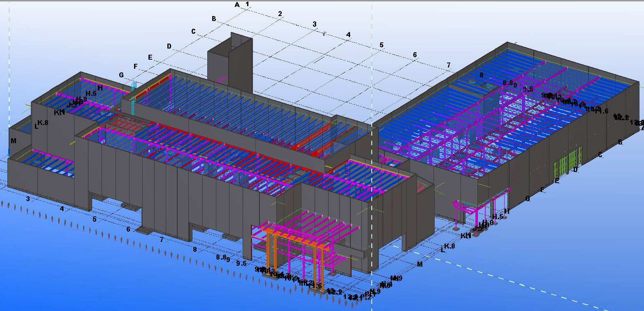Select grid number 2 on the upper grid
This screenshot has height=311, width=644.
pos(280,14)
